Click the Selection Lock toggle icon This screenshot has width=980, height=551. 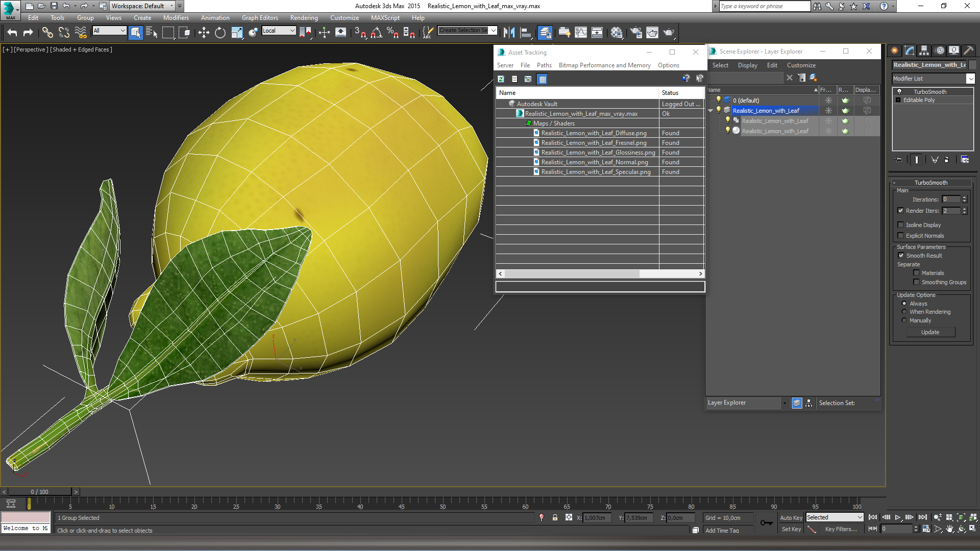tap(555, 517)
